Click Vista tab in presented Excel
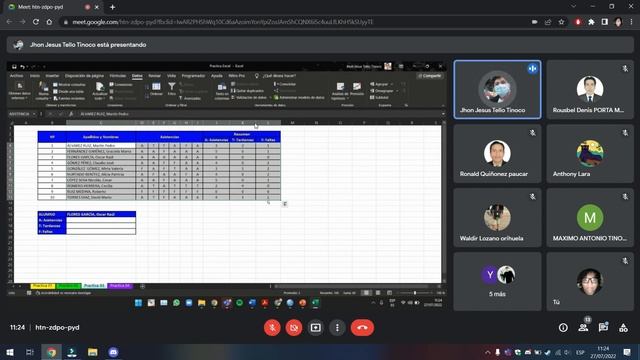Image resolution: width=640 pixels, height=360 pixels. click(171, 76)
